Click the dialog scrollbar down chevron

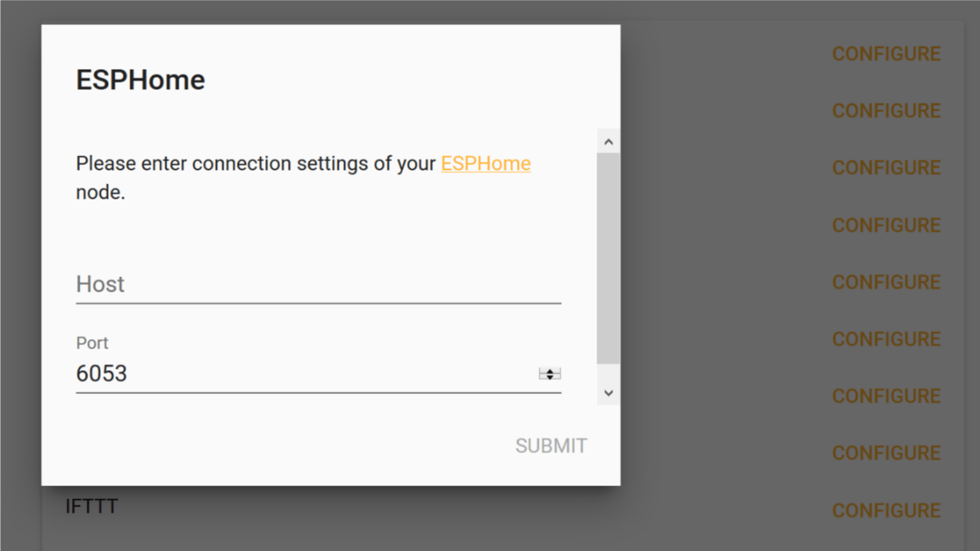coord(608,392)
